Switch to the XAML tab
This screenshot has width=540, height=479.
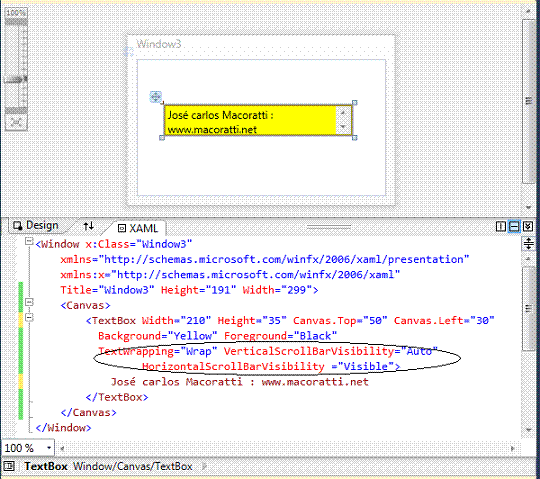pos(138,228)
